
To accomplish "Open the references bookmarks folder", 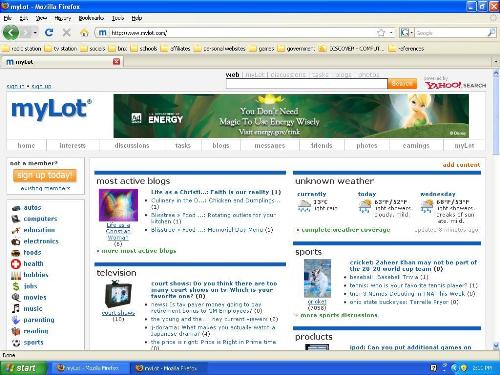I will click(407, 49).
